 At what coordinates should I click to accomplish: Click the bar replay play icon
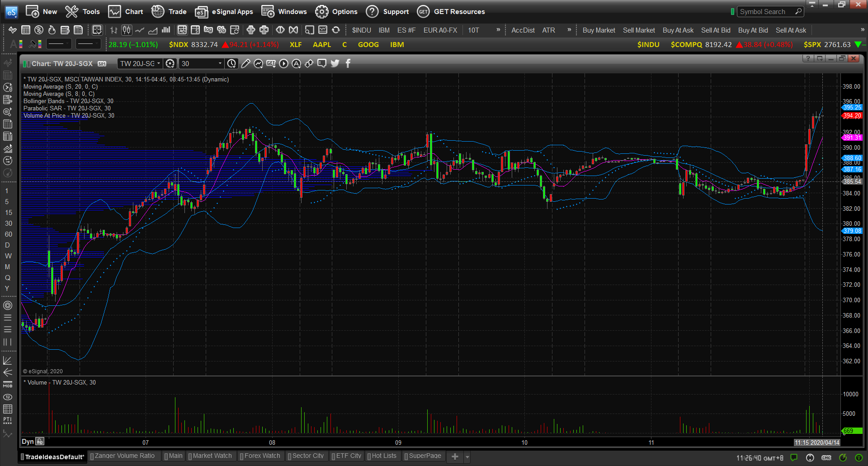[283, 63]
